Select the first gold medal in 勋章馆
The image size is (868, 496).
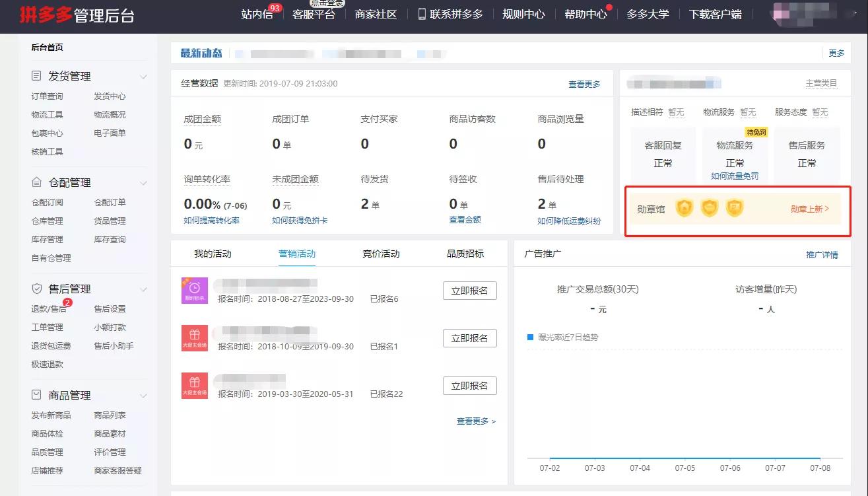[x=684, y=207]
